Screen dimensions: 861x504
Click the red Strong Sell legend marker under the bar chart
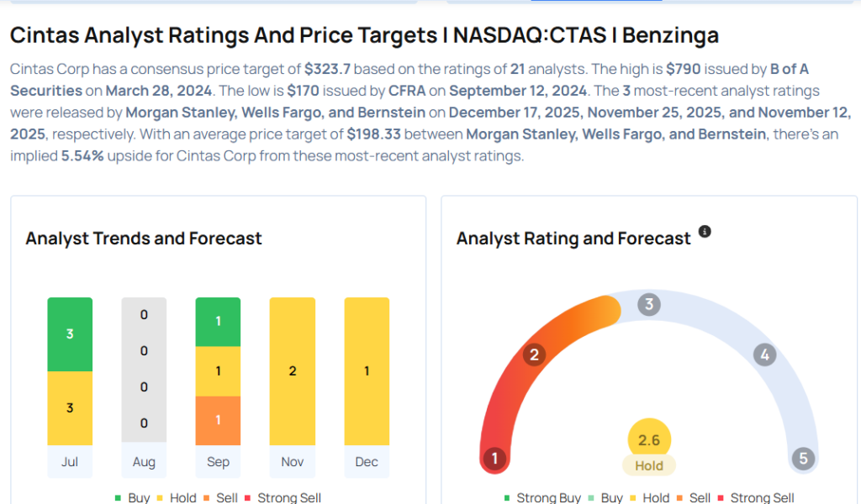point(248,498)
